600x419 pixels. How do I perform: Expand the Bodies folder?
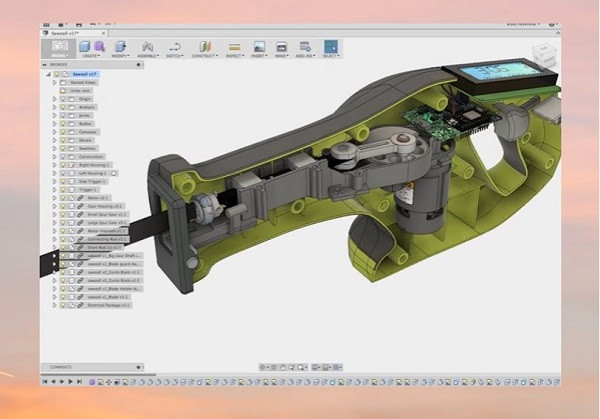tap(55, 124)
